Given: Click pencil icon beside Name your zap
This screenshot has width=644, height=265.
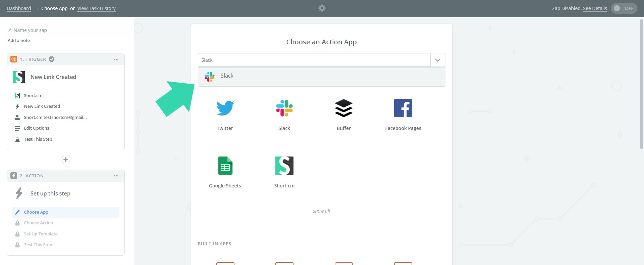Looking at the screenshot, I should (10, 30).
